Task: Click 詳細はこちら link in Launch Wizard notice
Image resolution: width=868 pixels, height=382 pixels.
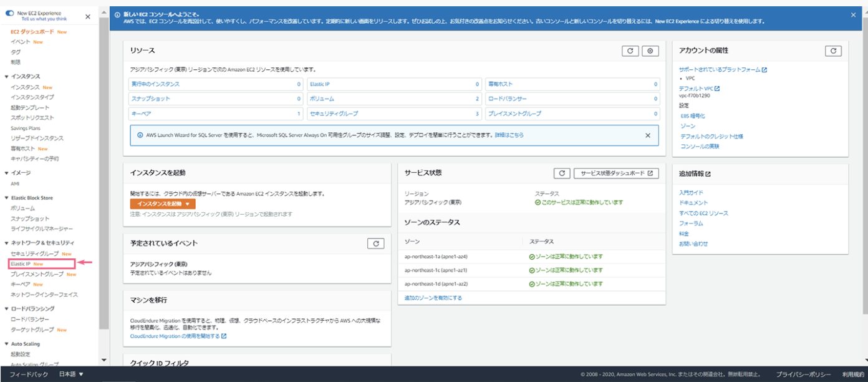Action: point(509,135)
